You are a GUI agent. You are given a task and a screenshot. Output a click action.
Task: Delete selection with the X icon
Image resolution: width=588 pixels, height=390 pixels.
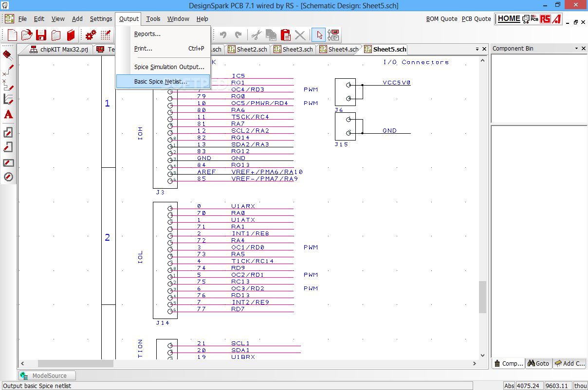[300, 35]
